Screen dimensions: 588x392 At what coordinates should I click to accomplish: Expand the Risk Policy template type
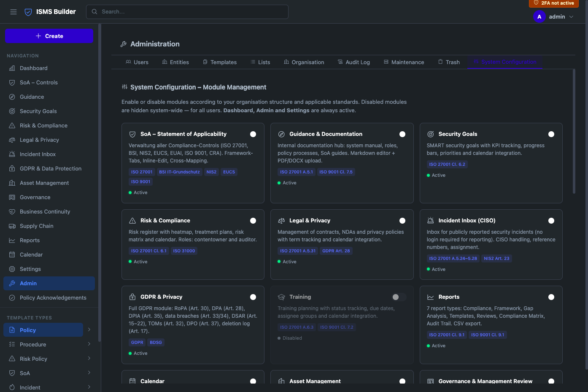89,358
